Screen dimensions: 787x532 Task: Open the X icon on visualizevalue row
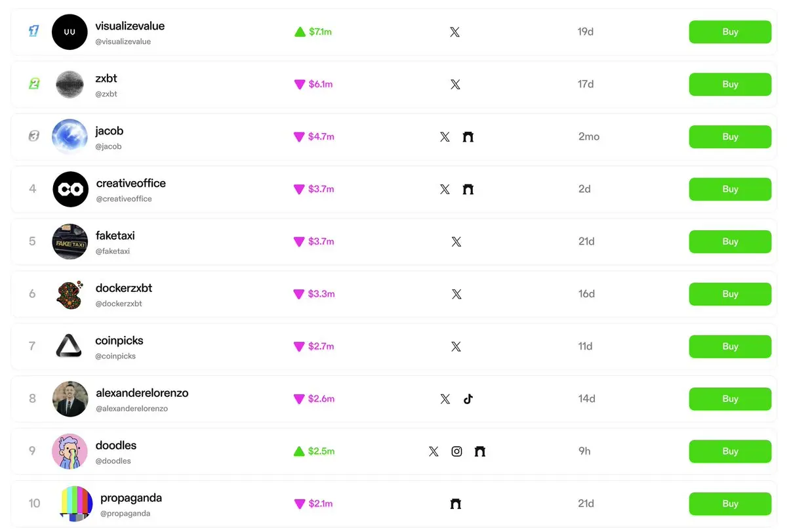click(x=455, y=31)
